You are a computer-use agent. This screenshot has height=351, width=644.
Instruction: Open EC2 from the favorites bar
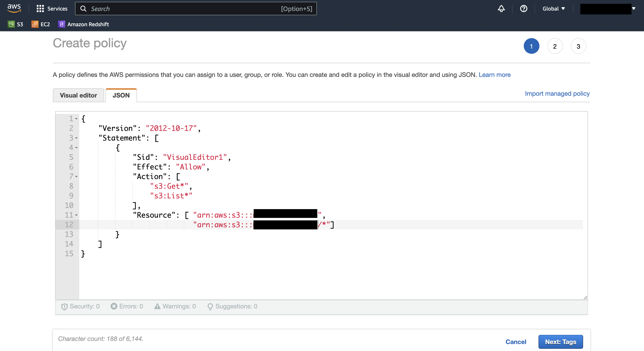tap(41, 24)
